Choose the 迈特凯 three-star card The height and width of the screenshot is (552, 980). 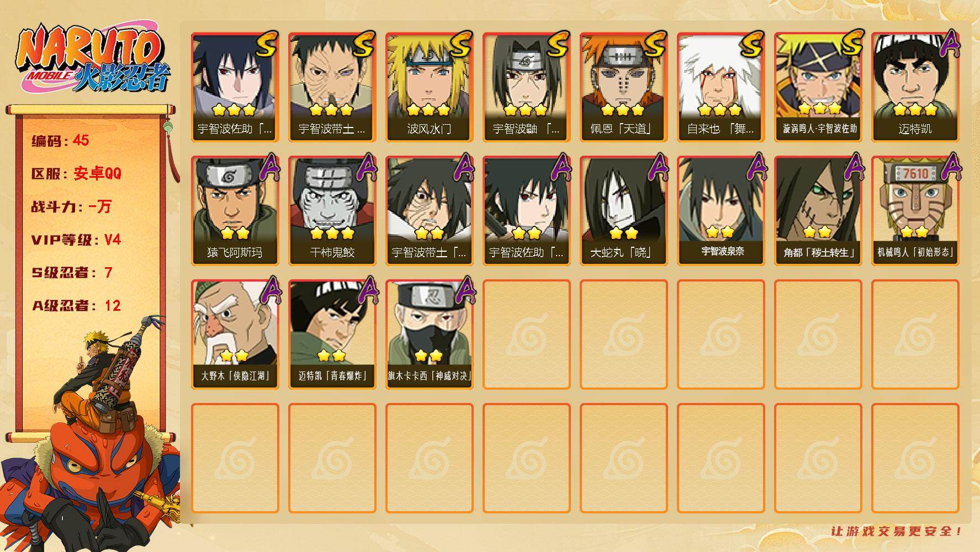pyautogui.click(x=915, y=87)
